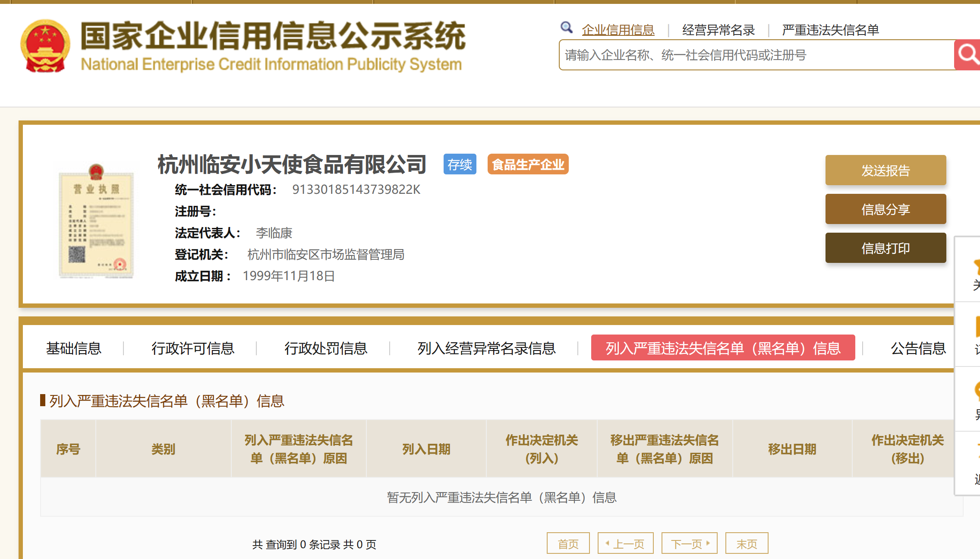
Task: Click the red search magnifier button
Action: [x=967, y=55]
